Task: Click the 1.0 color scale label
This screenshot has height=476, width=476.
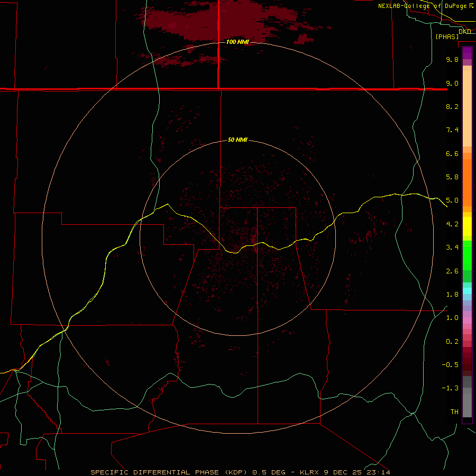Action: point(452,318)
